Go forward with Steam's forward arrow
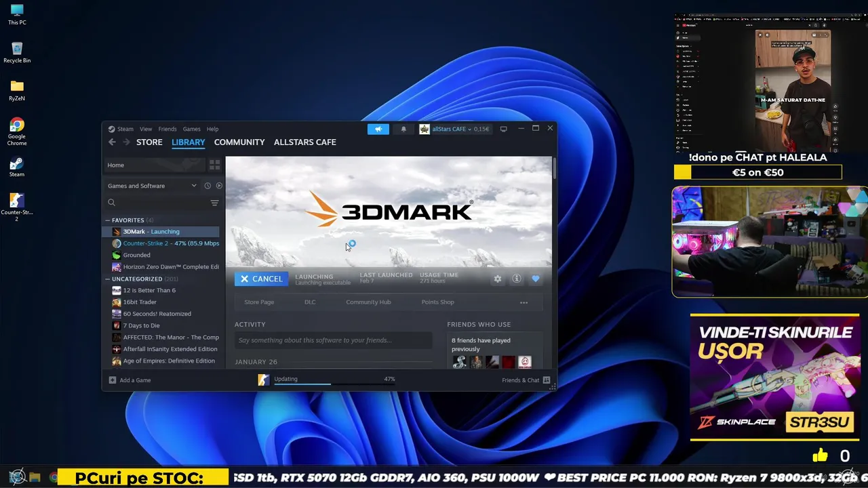The width and height of the screenshot is (868, 488). (126, 142)
